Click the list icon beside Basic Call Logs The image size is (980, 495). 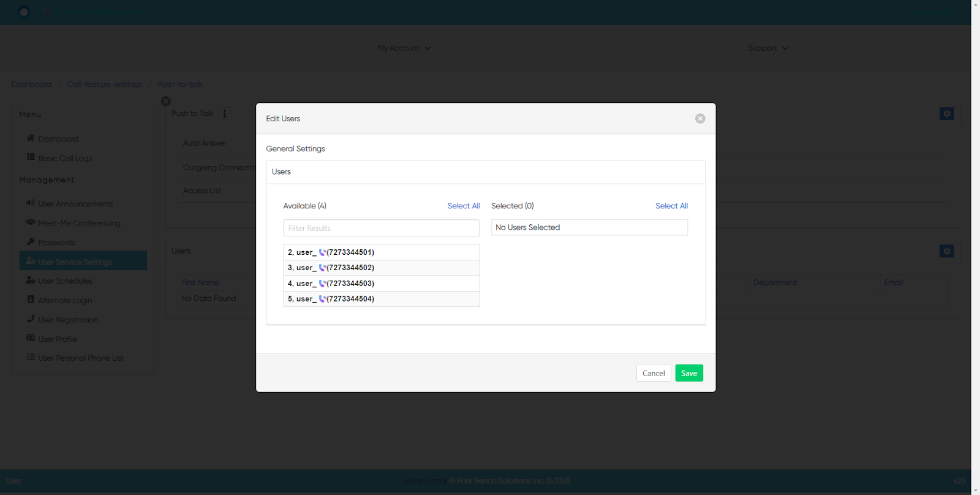click(x=31, y=157)
